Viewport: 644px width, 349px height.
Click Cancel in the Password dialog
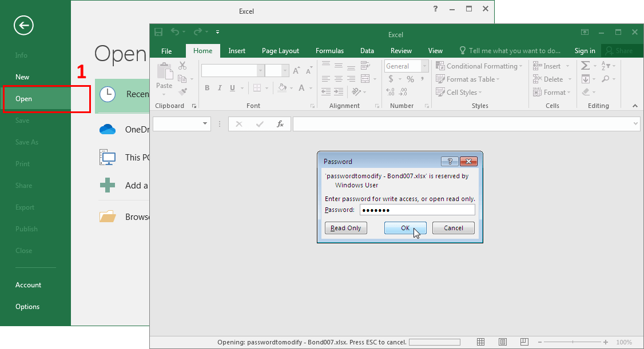pyautogui.click(x=454, y=228)
